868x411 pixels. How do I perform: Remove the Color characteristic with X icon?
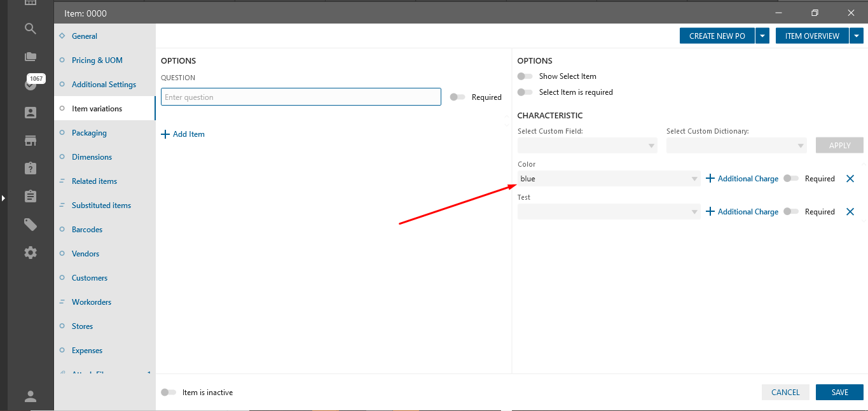[x=850, y=179]
